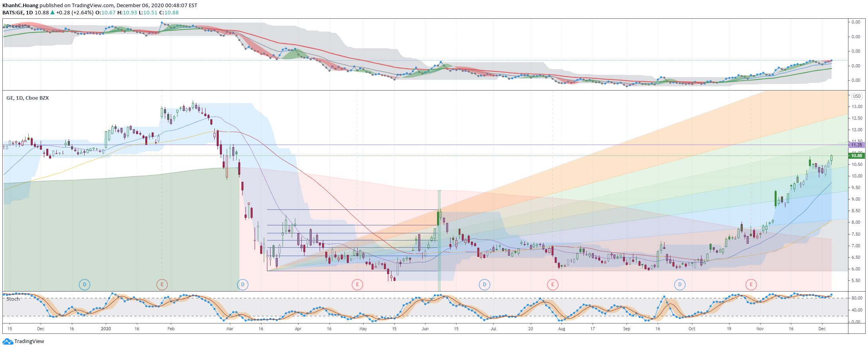Click the Apr label on the time axis
This screenshot has width=868, height=349.
(x=298, y=329)
